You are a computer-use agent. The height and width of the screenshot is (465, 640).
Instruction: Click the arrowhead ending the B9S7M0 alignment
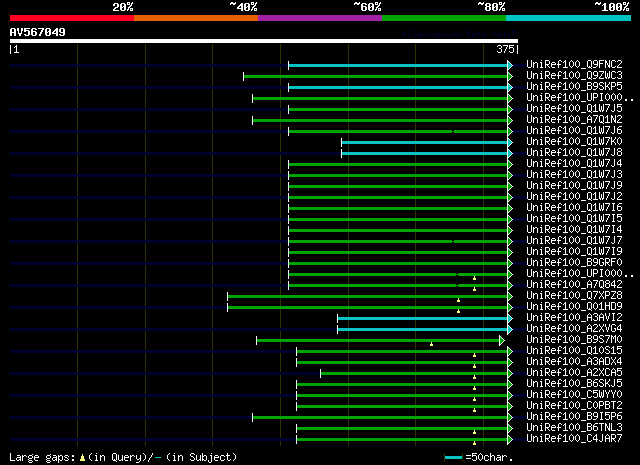pos(502,340)
